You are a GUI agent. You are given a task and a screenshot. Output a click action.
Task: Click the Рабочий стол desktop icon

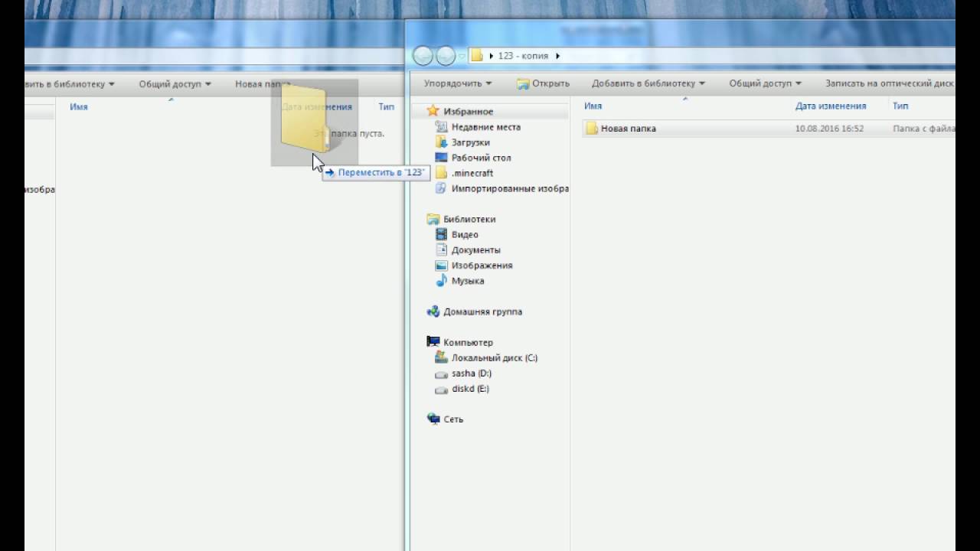click(x=441, y=158)
